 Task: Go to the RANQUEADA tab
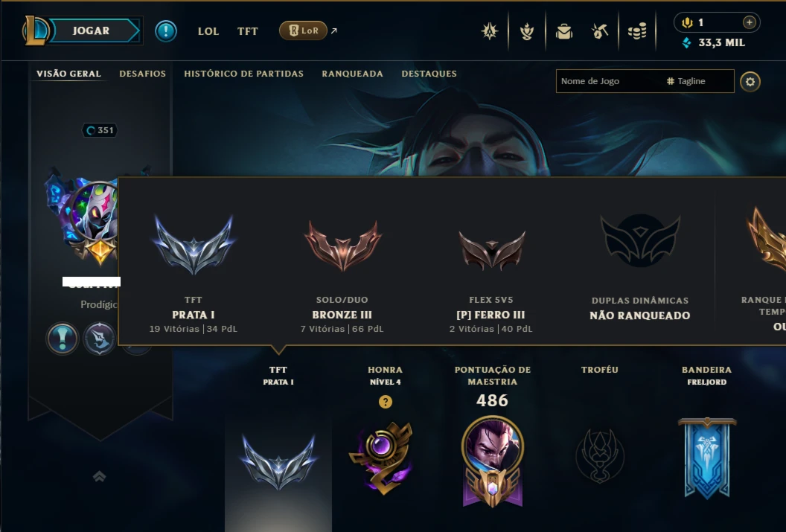tap(352, 74)
